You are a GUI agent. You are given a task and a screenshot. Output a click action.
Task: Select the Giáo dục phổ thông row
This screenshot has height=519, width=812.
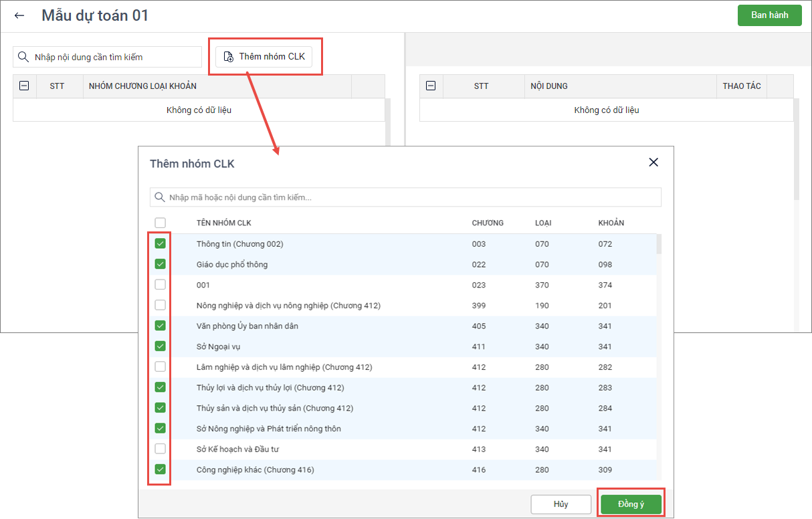232,264
